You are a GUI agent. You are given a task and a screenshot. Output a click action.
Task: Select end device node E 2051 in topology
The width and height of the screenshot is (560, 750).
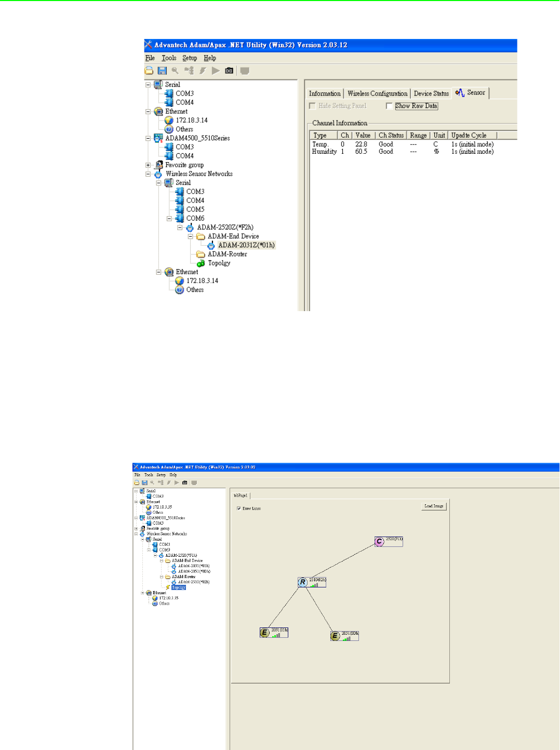coord(344,636)
